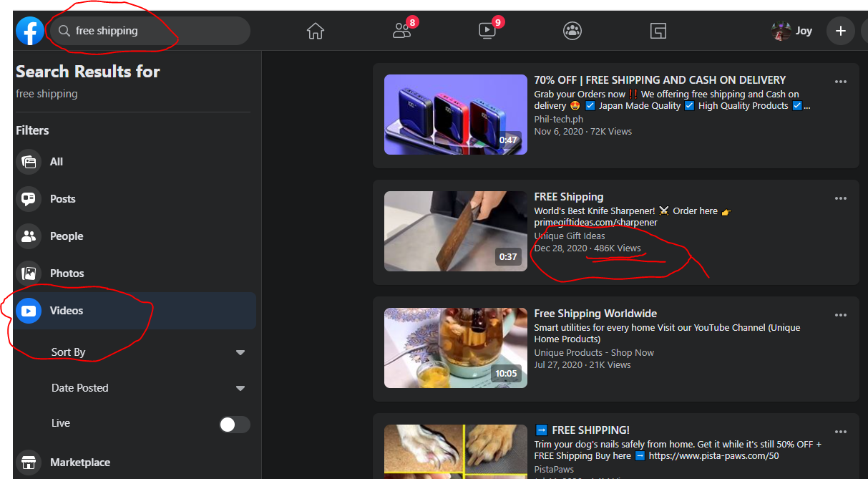This screenshot has height=479, width=868.
Task: Click the People filter icon
Action: (29, 236)
